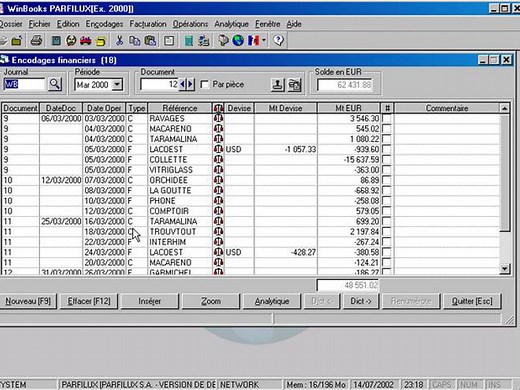Open the Fenêtre menu

pyautogui.click(x=267, y=24)
